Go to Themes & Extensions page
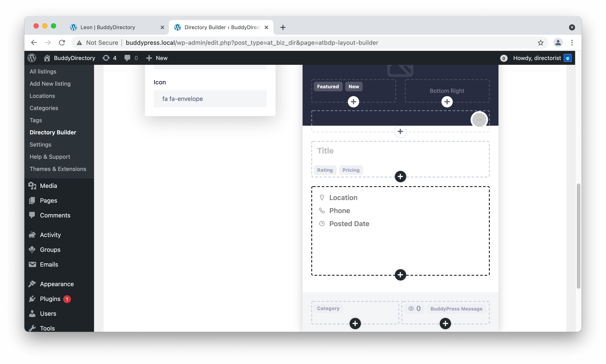Viewport: 606px width, 364px height. tap(58, 169)
